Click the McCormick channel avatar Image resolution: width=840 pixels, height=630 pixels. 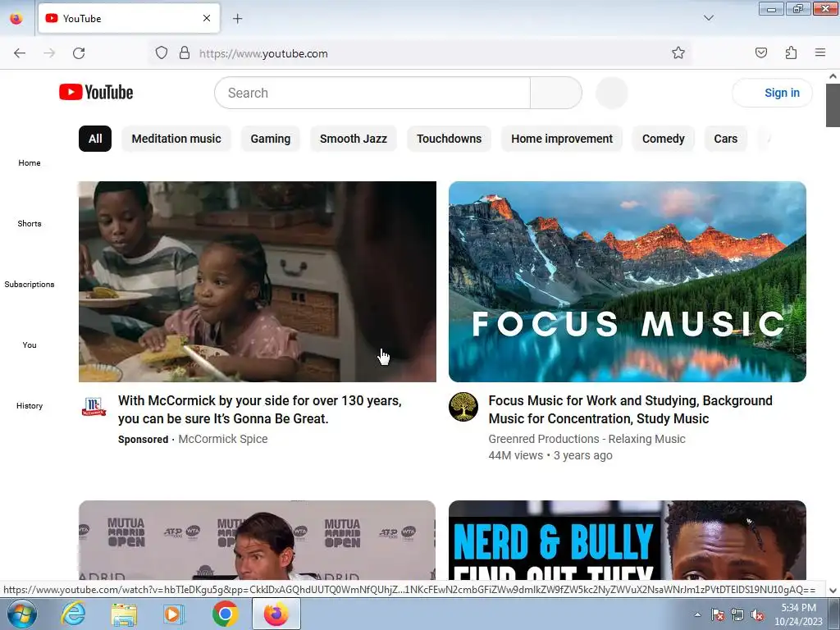pyautogui.click(x=94, y=407)
